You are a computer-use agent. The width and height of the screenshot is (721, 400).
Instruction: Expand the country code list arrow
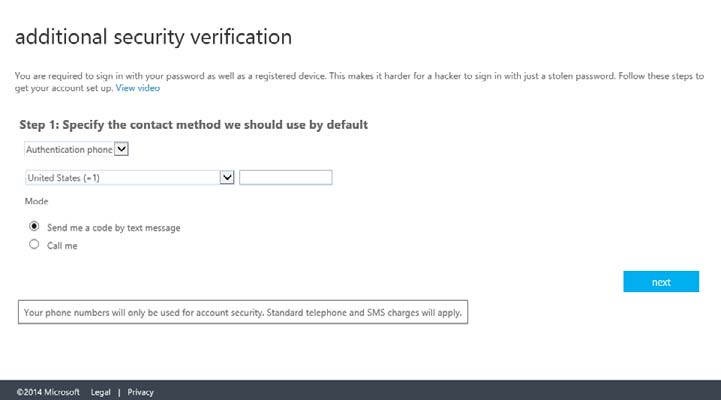pos(226,178)
